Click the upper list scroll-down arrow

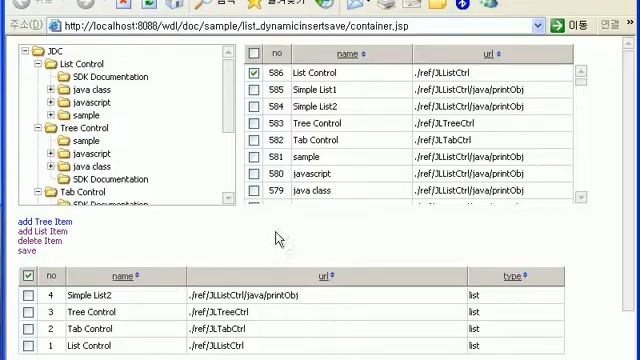[581, 197]
